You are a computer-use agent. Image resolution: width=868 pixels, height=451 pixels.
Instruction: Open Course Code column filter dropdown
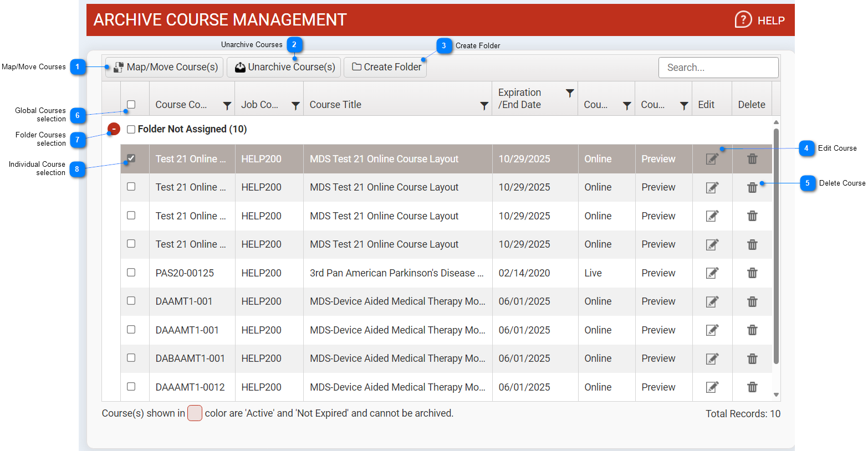coord(227,105)
